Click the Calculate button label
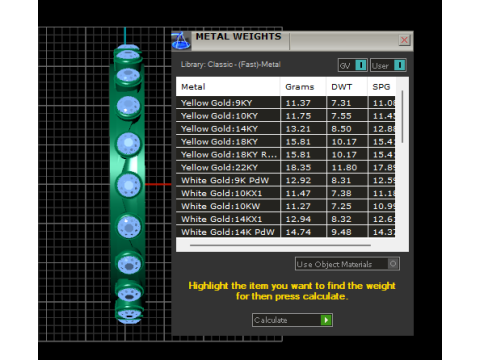The width and height of the screenshot is (480, 360). 271,320
